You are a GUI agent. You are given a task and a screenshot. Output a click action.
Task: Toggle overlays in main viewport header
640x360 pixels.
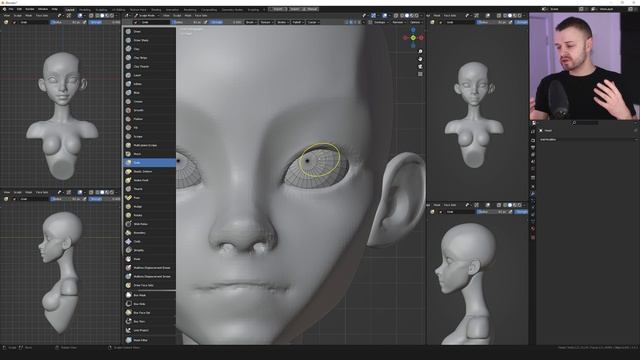pyautogui.click(x=384, y=16)
